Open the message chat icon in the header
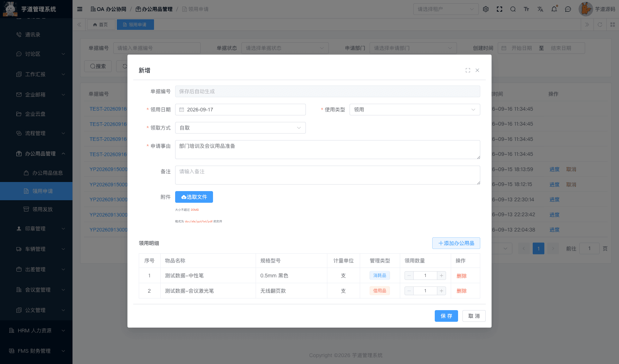Screen dimensions: 619x364 click(x=568, y=9)
